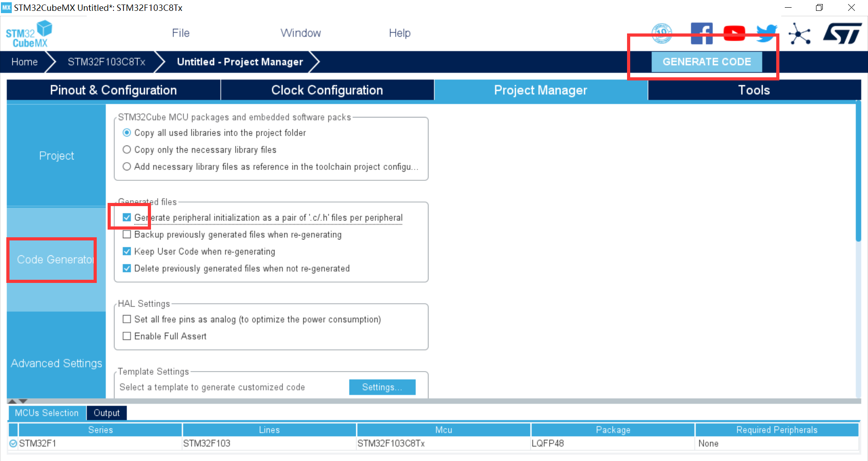Select STM32F103C8Tx Mcu table cell
868x461 pixels.
point(443,443)
